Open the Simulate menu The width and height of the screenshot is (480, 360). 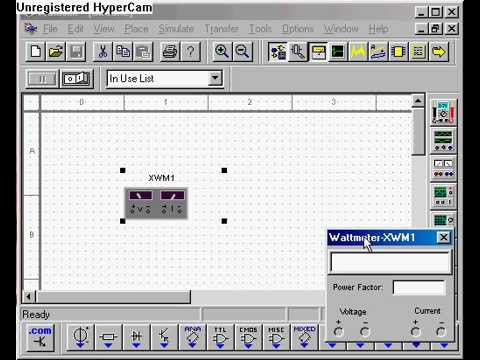click(176, 29)
